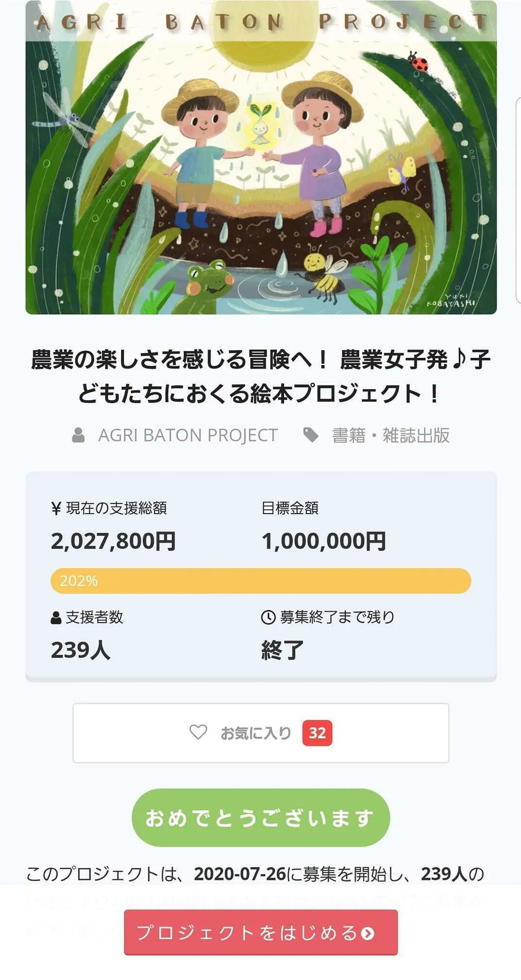Image resolution: width=521 pixels, height=980 pixels.
Task: Click the clock icon beside 募集終了まで残り
Action: point(268,617)
